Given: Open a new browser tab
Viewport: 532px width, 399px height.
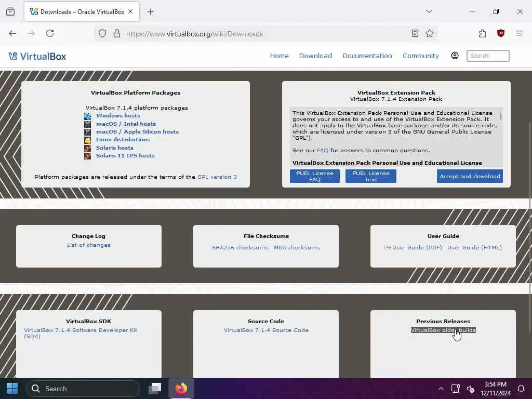Looking at the screenshot, I should click(x=150, y=12).
